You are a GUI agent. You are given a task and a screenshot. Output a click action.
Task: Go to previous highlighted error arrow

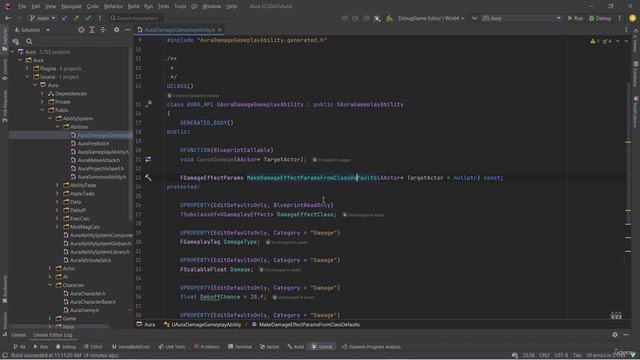[618, 41]
